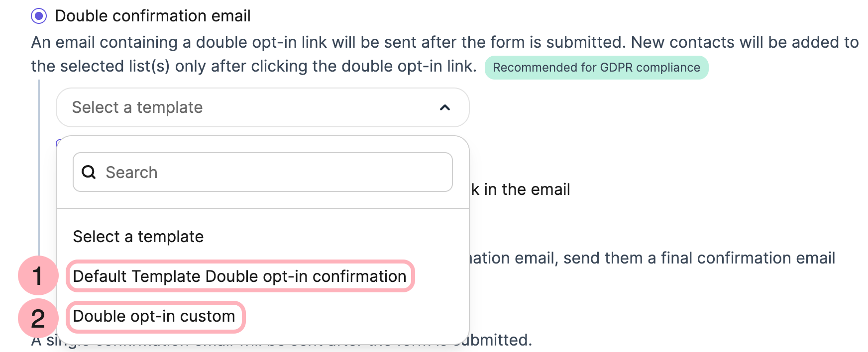
Task: Click the pink number 2 marker
Action: click(x=38, y=319)
